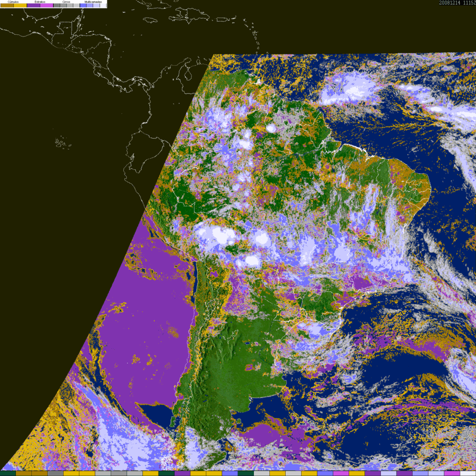Choose the darkest blue Multicamadas legend swatch
Viewport: 476px width, 476px height.
coord(83,5)
